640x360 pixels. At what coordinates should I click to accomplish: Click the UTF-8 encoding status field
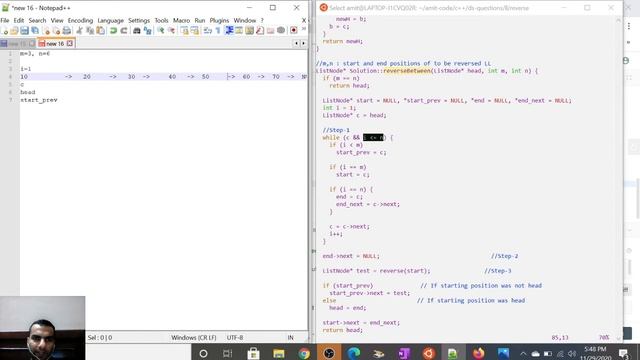pyautogui.click(x=235, y=338)
